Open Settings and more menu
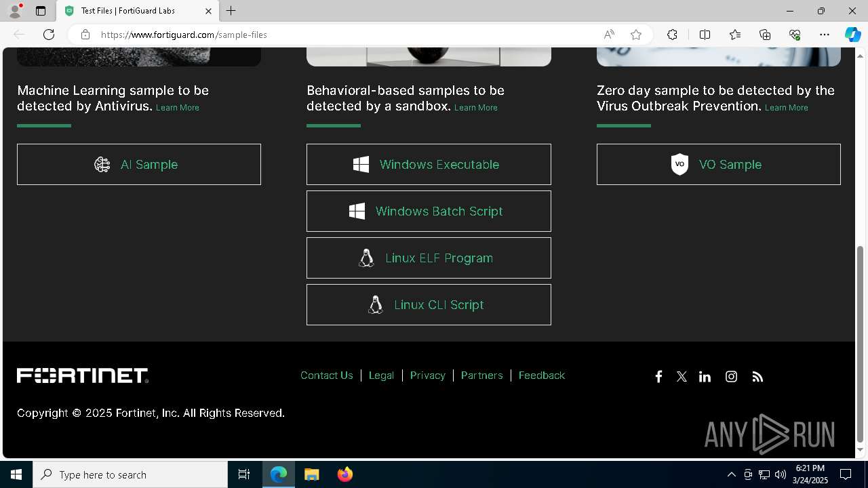The image size is (868, 488). point(825,35)
